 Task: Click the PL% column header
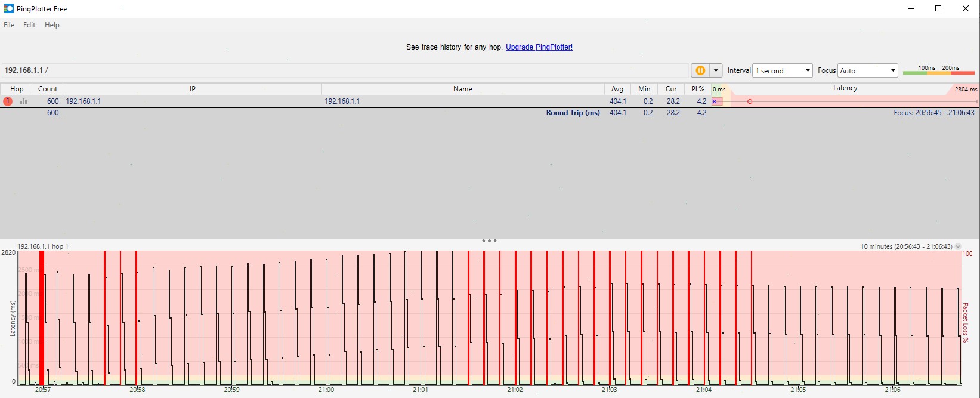(x=697, y=89)
